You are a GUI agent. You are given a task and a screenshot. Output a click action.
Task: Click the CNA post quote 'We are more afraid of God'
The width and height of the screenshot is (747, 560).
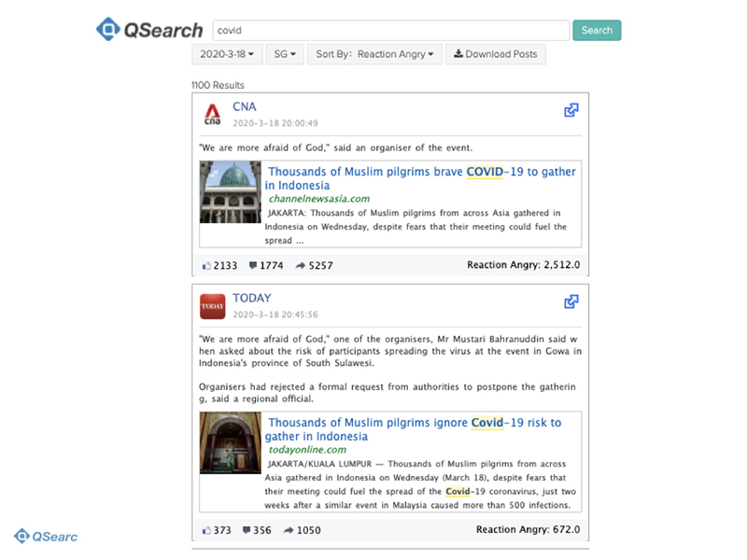click(335, 148)
